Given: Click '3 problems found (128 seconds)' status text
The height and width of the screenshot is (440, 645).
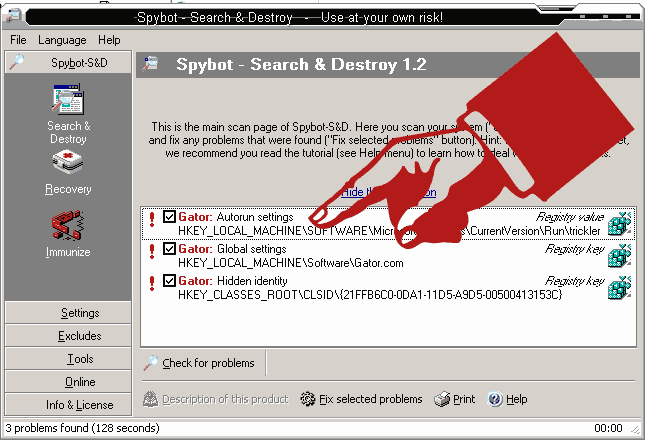Looking at the screenshot, I should (82, 428).
